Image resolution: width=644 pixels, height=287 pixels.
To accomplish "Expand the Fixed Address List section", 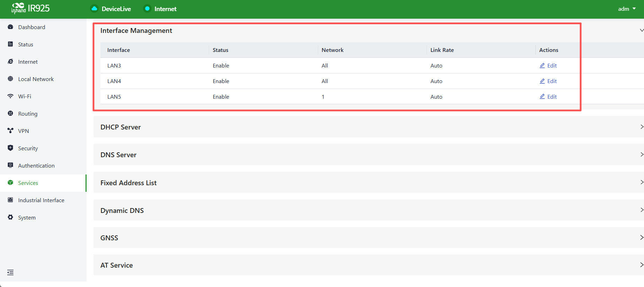I will (x=642, y=182).
